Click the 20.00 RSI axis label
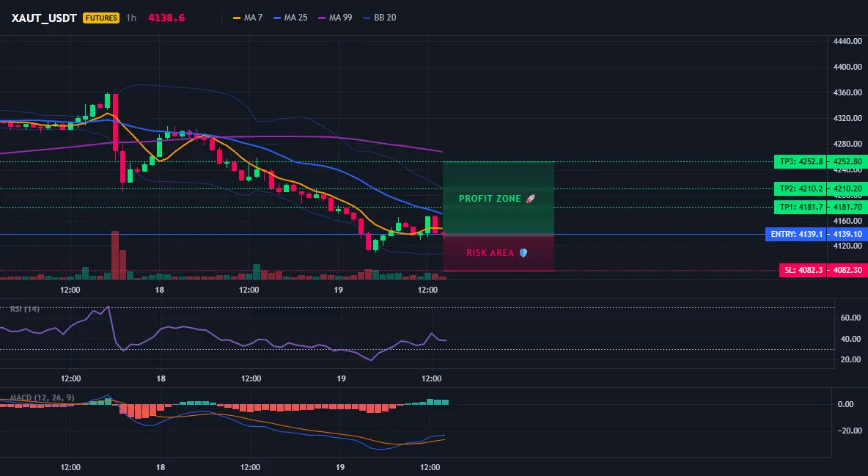Image resolution: width=868 pixels, height=476 pixels. (x=851, y=359)
